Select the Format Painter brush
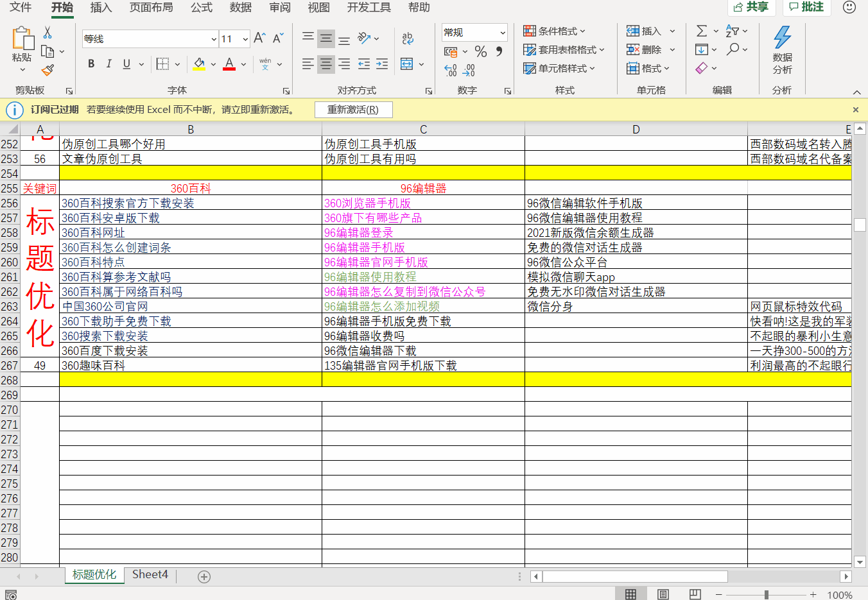This screenshot has width=868, height=600. [48, 70]
